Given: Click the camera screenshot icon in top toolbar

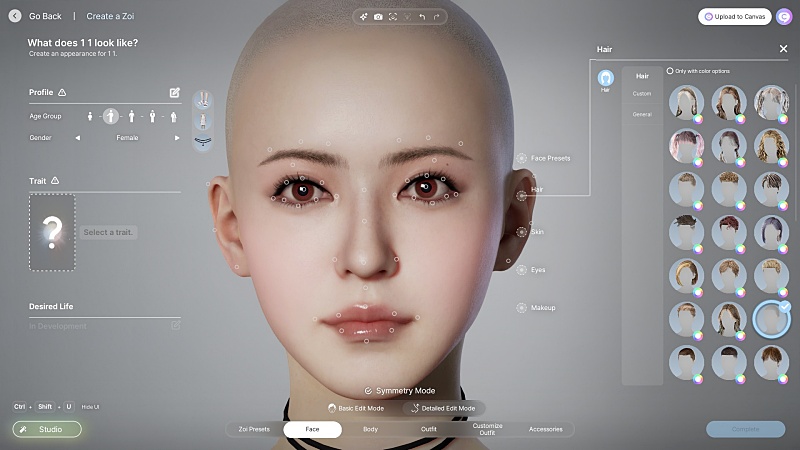Looking at the screenshot, I should click(378, 17).
